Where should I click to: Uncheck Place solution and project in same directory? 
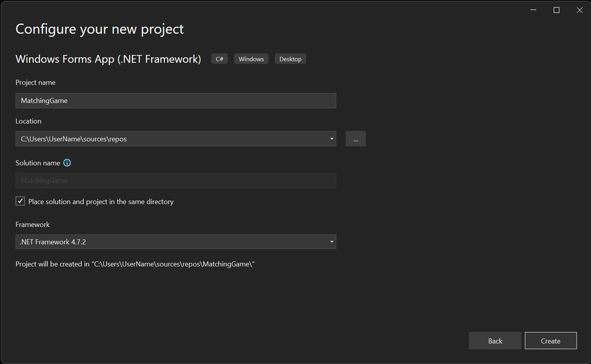tap(20, 201)
